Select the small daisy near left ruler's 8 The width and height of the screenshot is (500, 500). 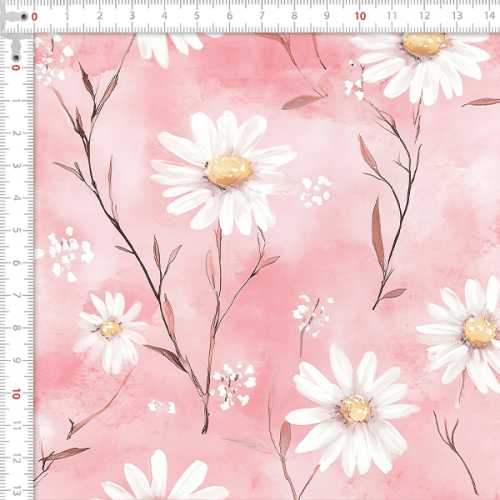tap(110, 331)
